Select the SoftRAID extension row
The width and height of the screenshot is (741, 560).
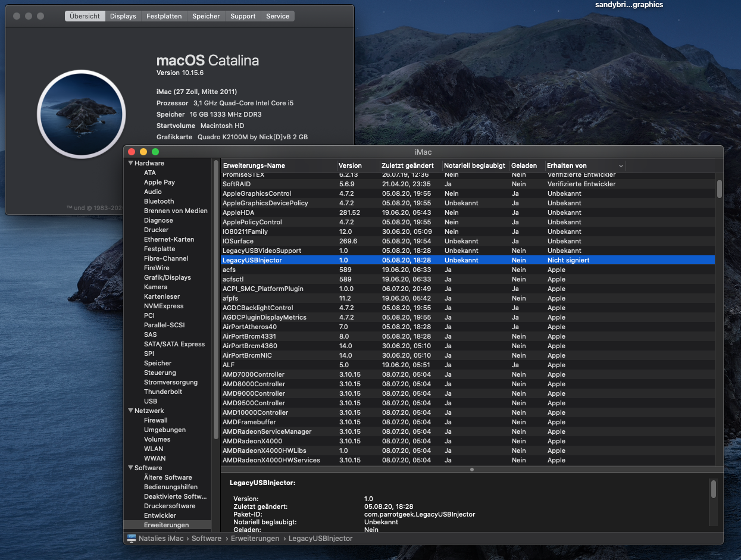pyautogui.click(x=468, y=184)
